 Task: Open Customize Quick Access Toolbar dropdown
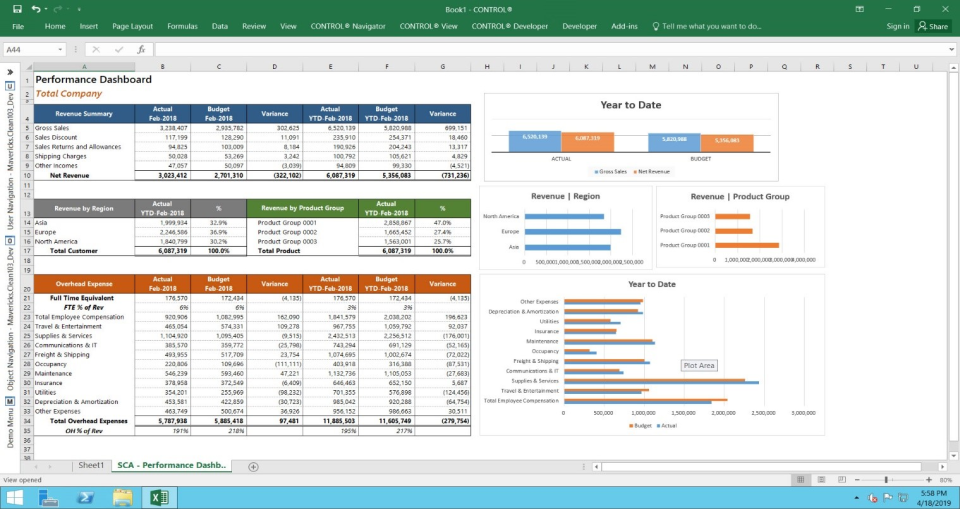(x=79, y=9)
